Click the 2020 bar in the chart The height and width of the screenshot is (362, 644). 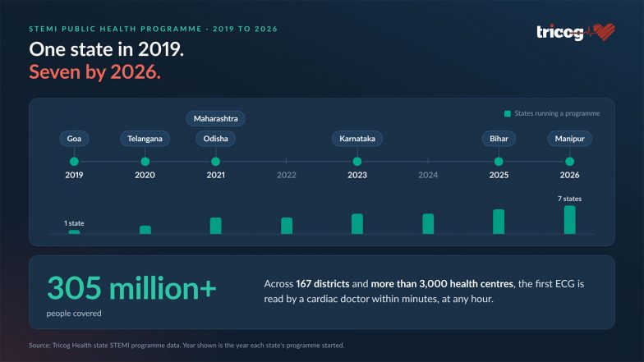(x=145, y=230)
